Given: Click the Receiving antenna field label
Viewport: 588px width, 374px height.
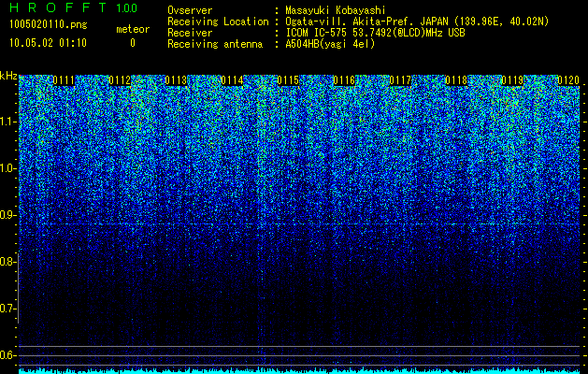Looking at the screenshot, I should (x=215, y=44).
